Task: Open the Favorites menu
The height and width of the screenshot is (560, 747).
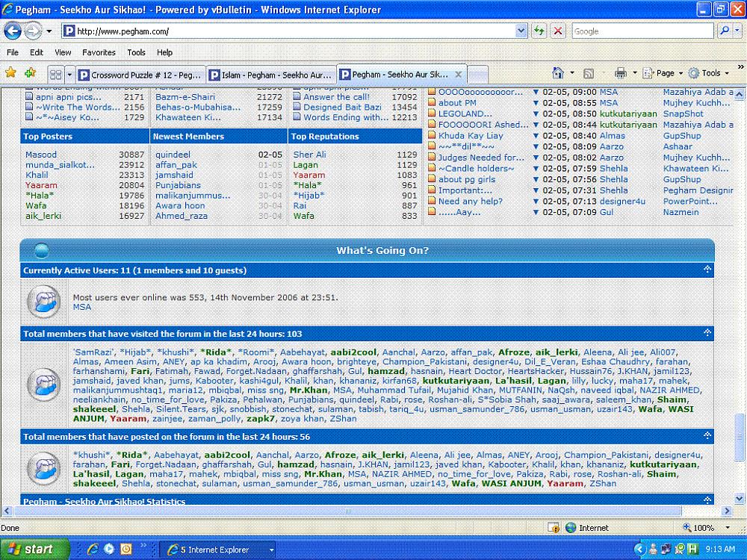Action: pos(99,52)
